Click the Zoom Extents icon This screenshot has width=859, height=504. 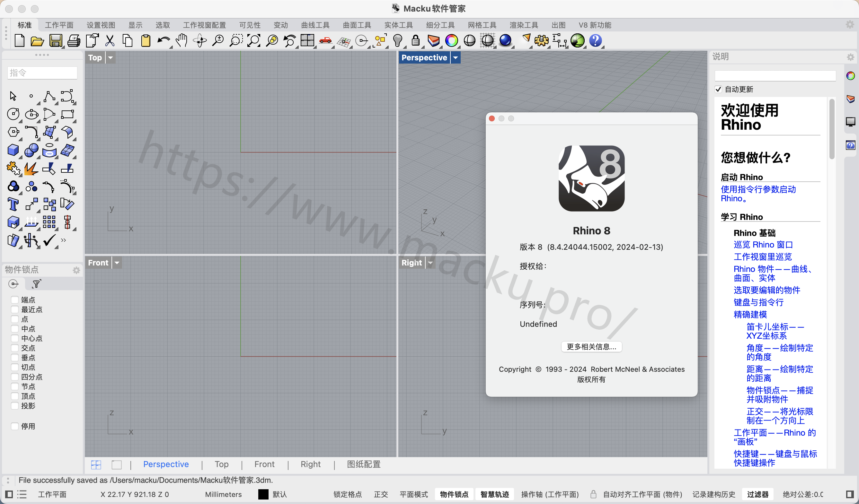pos(253,40)
